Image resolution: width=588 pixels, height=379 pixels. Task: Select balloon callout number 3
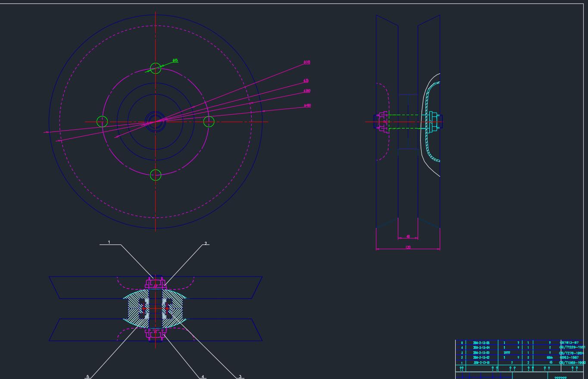240,376
